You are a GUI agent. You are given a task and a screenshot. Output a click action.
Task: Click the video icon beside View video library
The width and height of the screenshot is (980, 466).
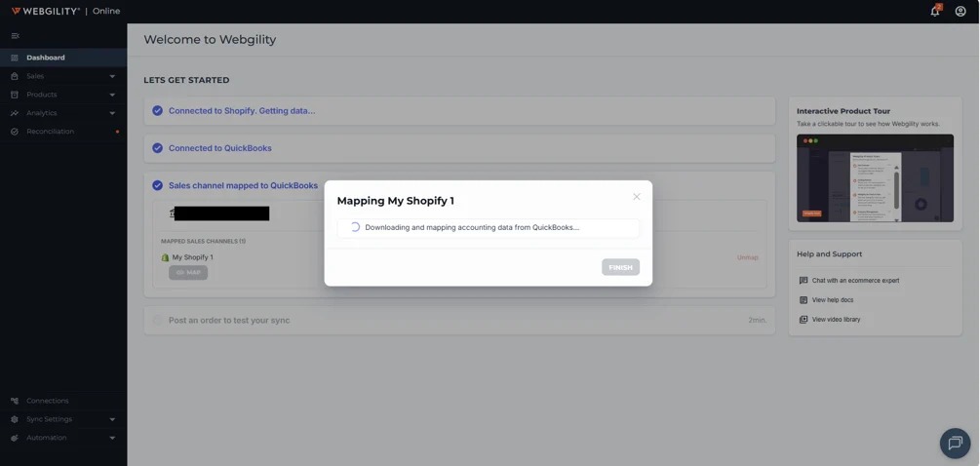click(x=804, y=319)
